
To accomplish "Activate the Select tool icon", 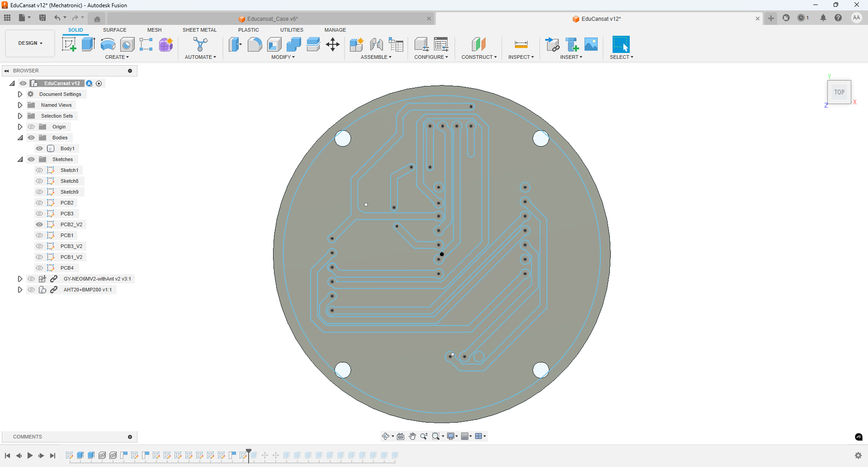I will point(621,44).
